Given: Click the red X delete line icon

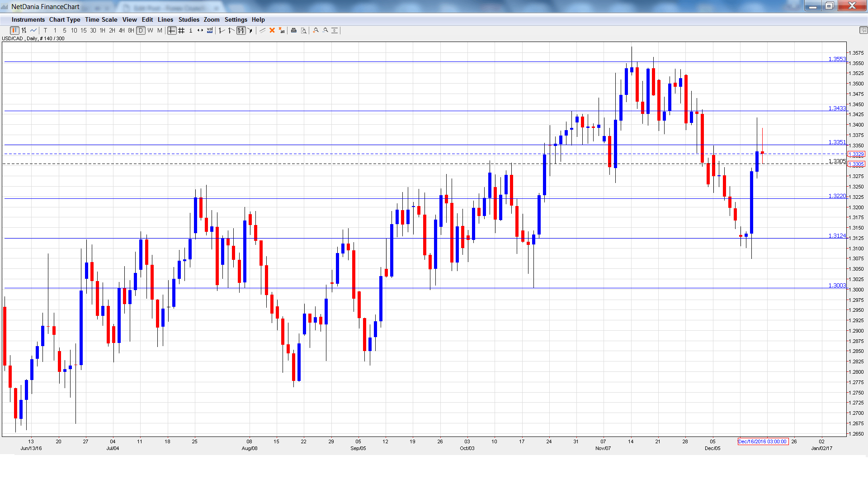Looking at the screenshot, I should (272, 30).
